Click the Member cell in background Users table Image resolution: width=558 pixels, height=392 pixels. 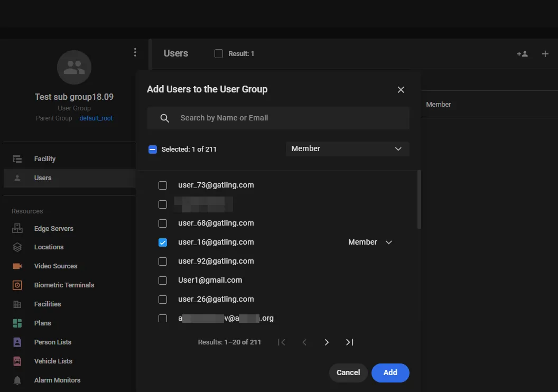(439, 105)
